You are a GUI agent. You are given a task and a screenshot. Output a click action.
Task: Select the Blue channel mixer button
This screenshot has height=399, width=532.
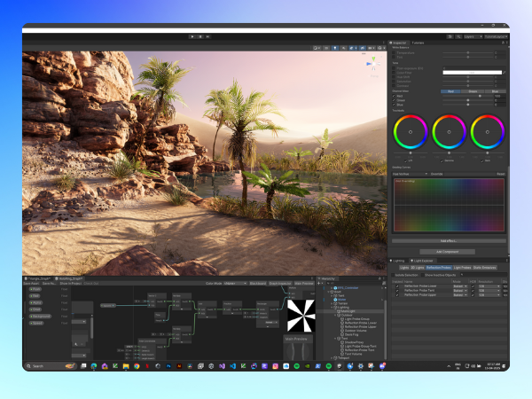tap(495, 91)
